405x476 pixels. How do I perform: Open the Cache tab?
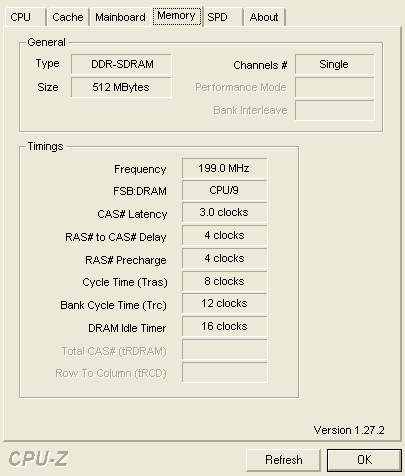[68, 17]
